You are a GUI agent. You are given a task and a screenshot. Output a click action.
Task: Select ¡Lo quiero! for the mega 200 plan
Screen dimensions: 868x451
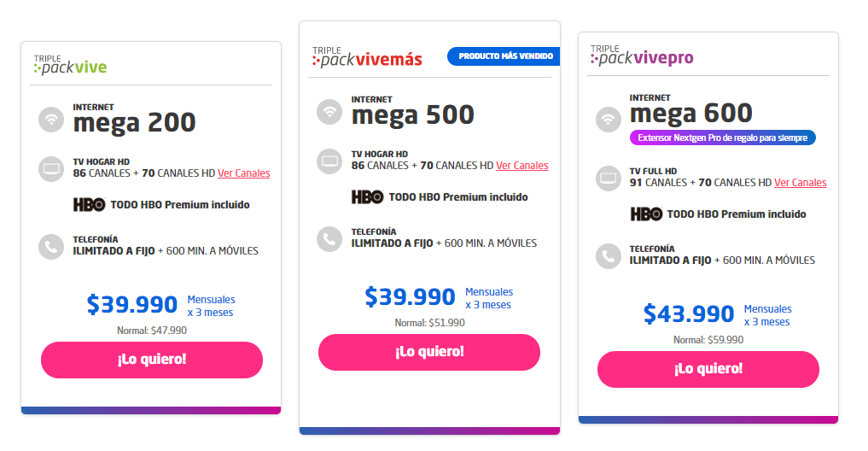pos(152,360)
